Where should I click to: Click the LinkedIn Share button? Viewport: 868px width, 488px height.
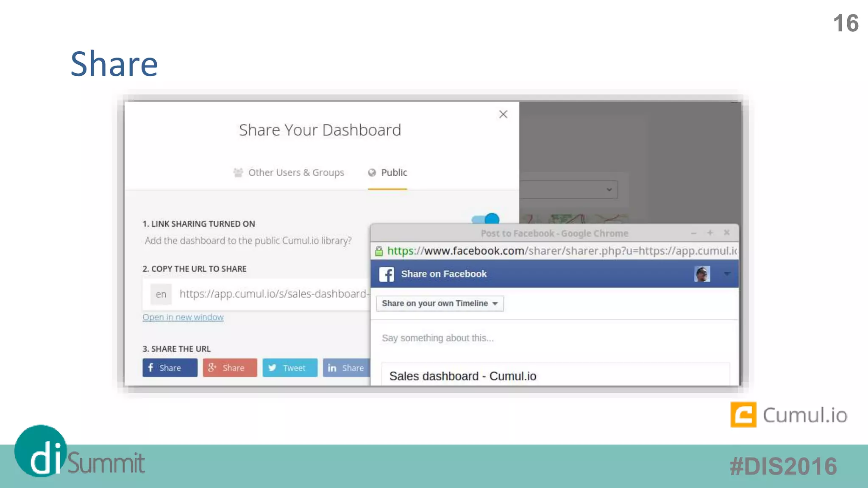pyautogui.click(x=346, y=368)
